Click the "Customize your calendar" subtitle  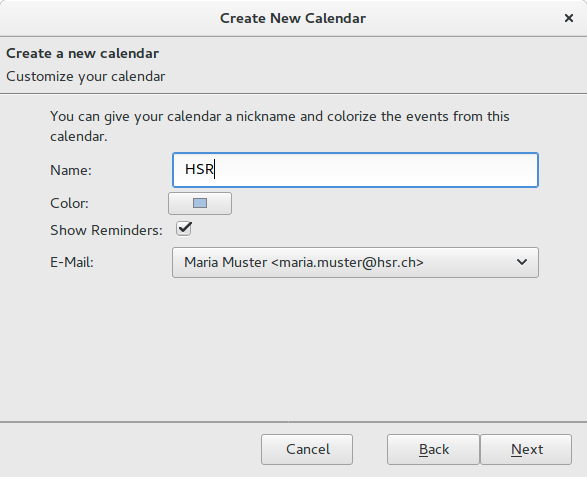tap(85, 76)
